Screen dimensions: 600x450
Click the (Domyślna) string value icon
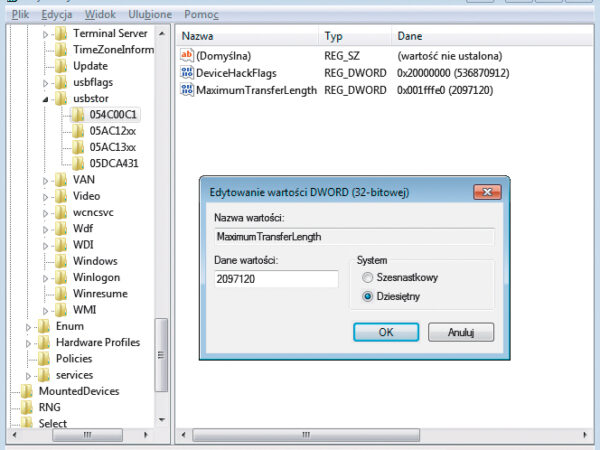186,54
